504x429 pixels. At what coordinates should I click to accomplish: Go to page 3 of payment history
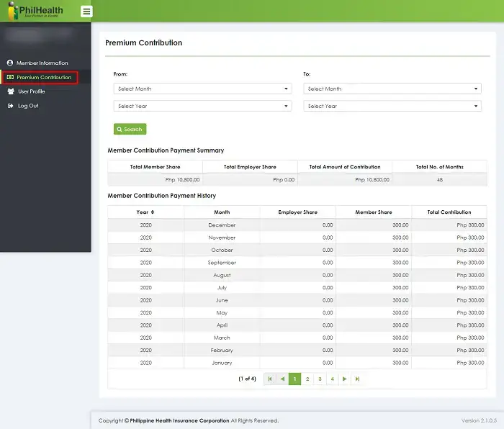(x=320, y=379)
